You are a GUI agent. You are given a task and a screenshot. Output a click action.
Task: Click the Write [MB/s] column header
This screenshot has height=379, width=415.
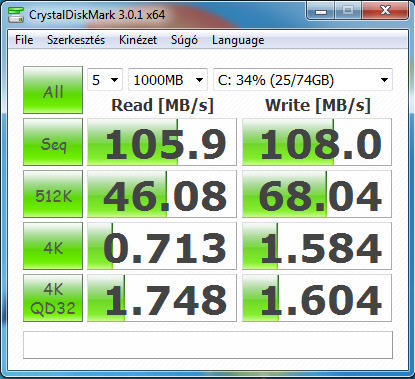click(x=318, y=105)
